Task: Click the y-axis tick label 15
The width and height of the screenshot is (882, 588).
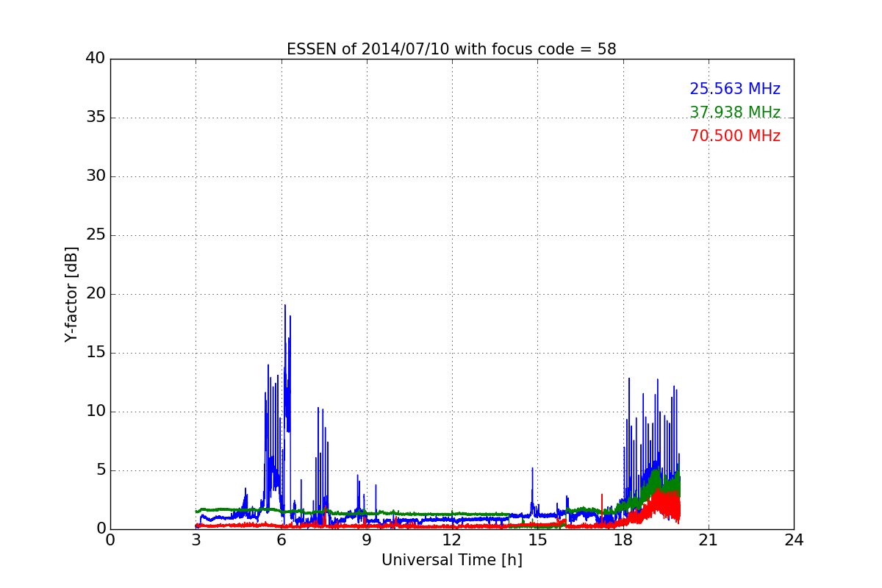Action: 96,353
